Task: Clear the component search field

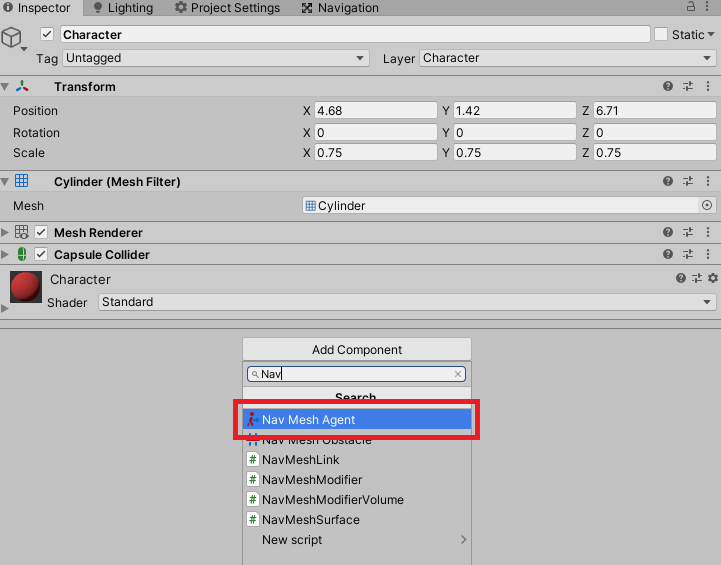Action: pyautogui.click(x=458, y=374)
